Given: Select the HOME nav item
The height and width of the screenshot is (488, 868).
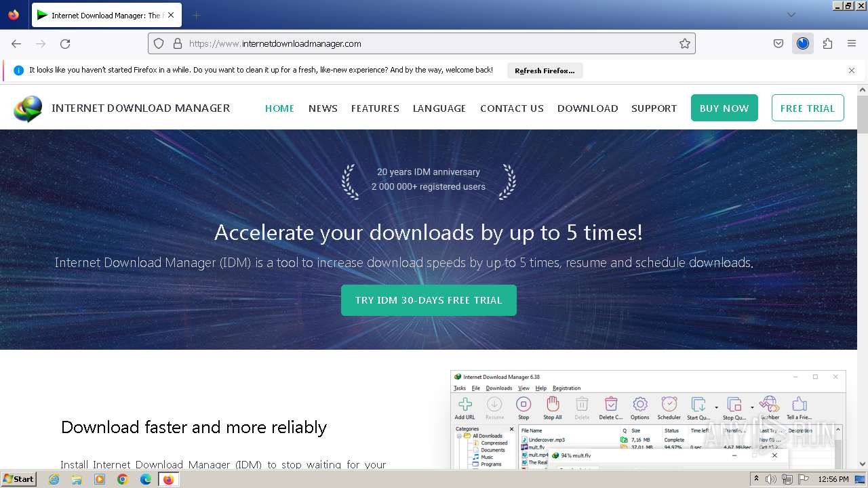Looking at the screenshot, I should click(x=279, y=108).
